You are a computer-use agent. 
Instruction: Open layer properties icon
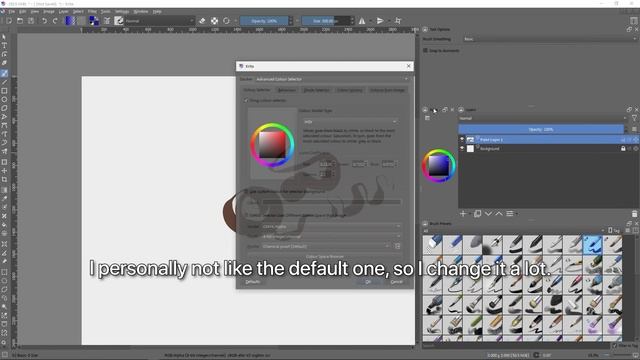pos(510,213)
